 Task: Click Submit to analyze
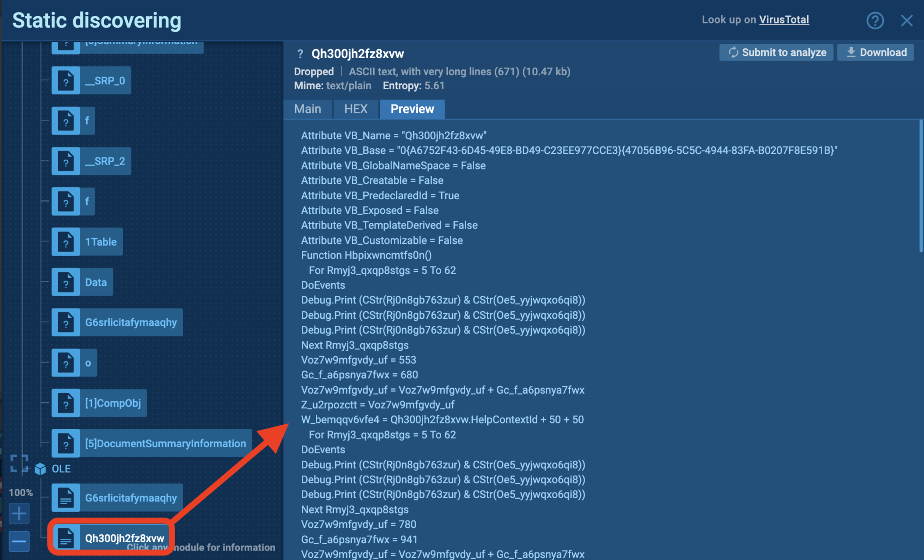[776, 52]
